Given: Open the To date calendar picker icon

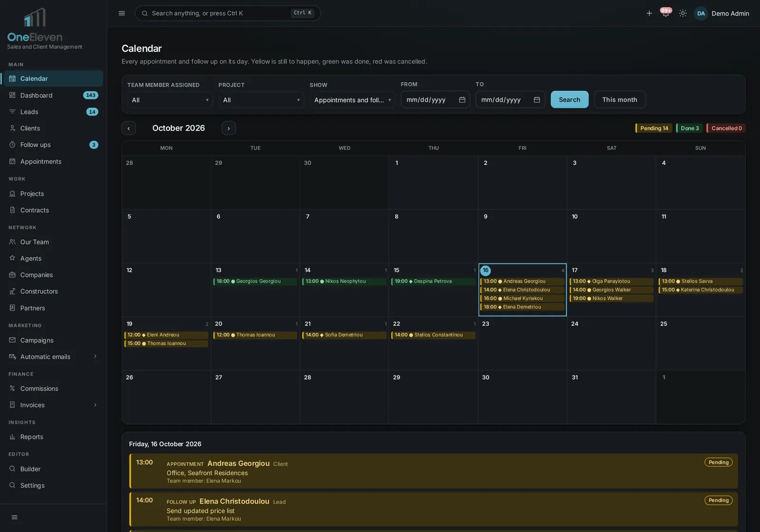Looking at the screenshot, I should pyautogui.click(x=537, y=100).
